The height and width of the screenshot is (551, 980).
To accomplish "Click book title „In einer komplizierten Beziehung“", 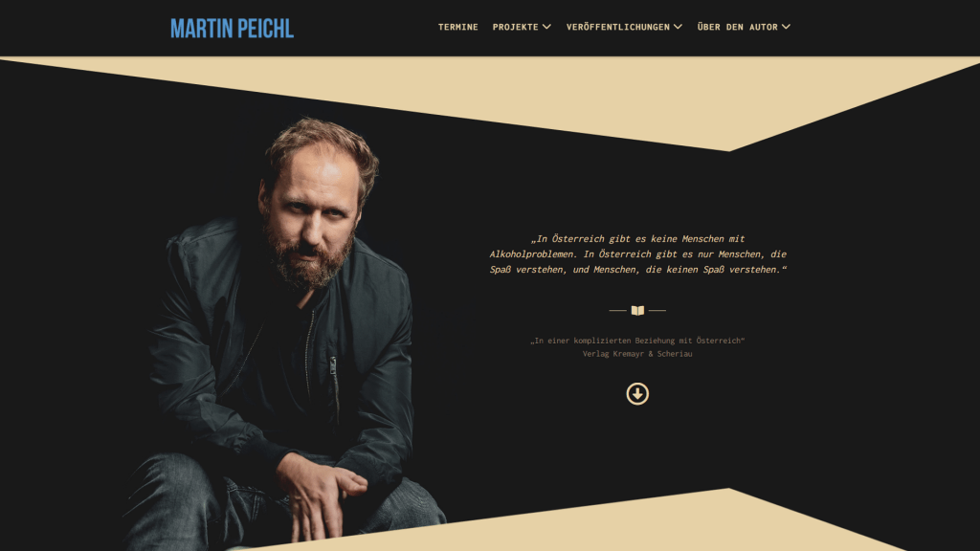I will coord(637,341).
